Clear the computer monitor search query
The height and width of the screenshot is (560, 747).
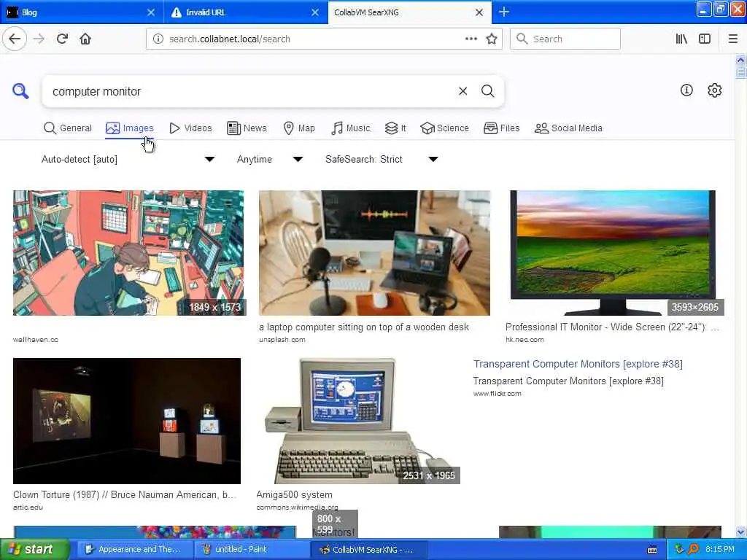[462, 91]
